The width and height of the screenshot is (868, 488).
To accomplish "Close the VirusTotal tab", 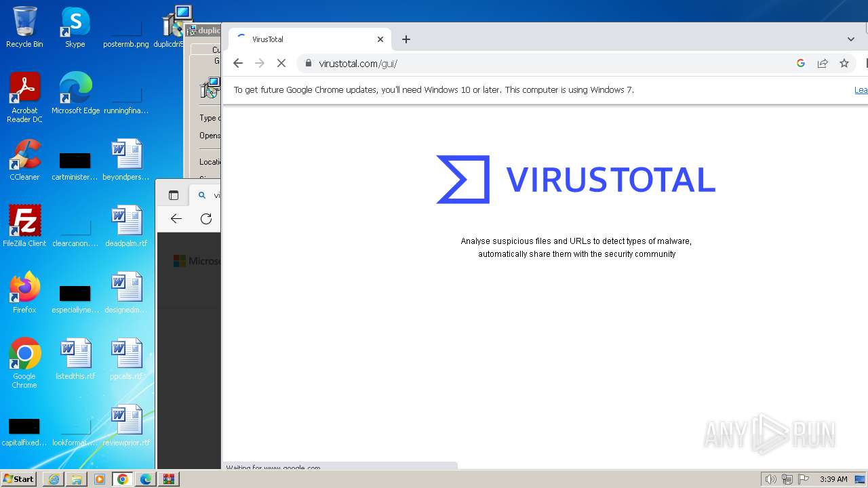I will [x=380, y=39].
